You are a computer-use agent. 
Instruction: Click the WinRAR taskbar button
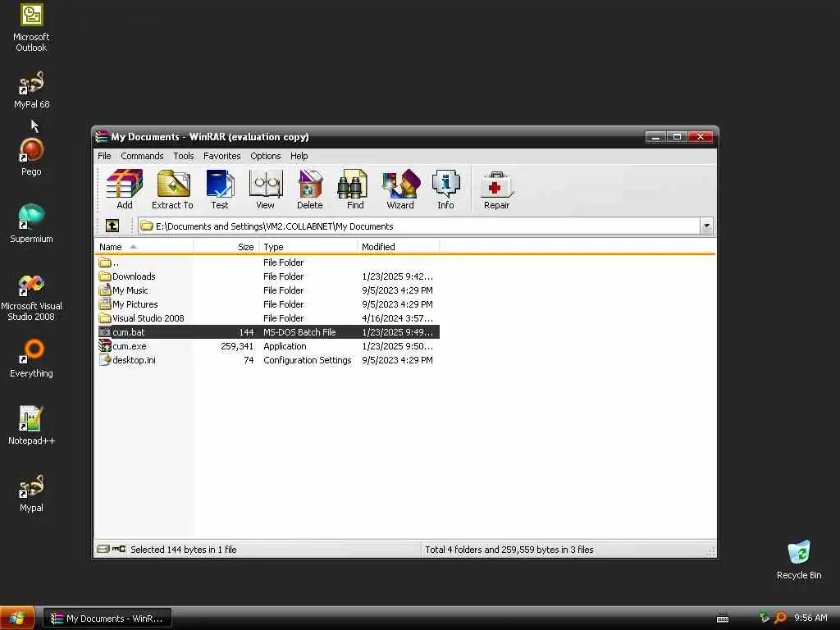(107, 619)
